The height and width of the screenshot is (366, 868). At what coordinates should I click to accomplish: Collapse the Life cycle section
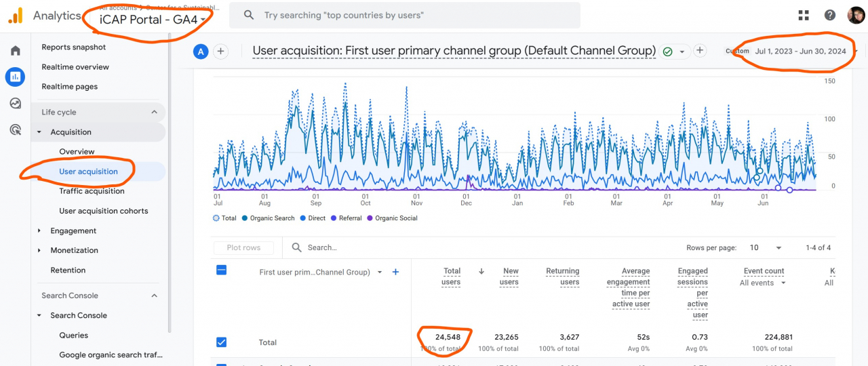(154, 113)
